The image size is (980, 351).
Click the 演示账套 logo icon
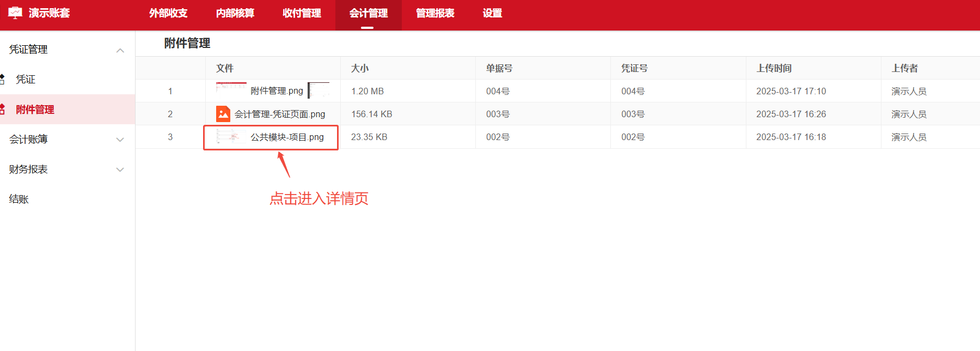click(15, 13)
